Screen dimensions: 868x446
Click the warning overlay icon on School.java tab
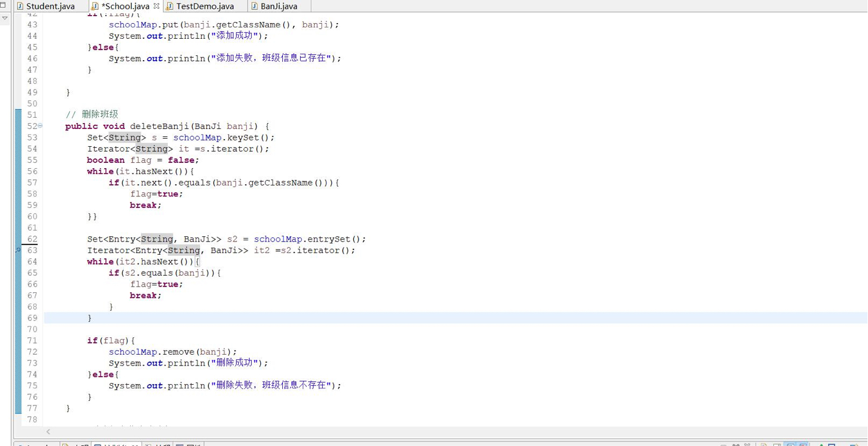click(93, 8)
